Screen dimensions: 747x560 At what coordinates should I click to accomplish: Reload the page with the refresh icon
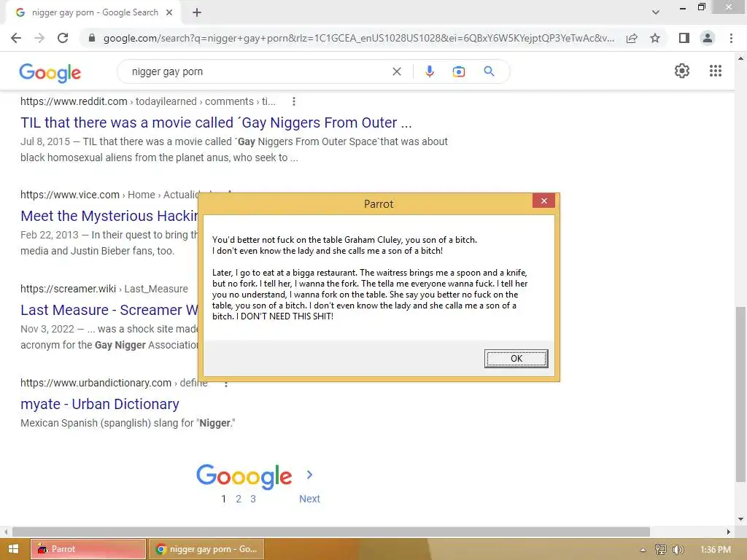[x=63, y=38]
